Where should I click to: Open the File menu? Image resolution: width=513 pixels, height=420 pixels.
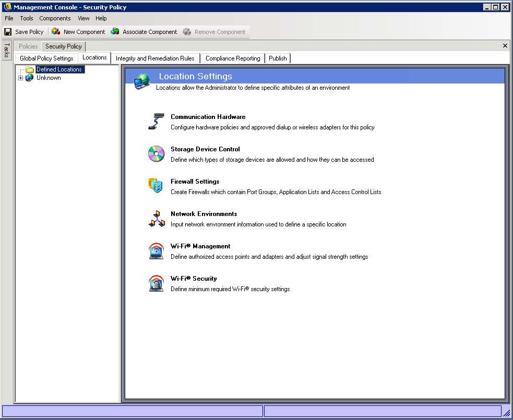coord(9,18)
